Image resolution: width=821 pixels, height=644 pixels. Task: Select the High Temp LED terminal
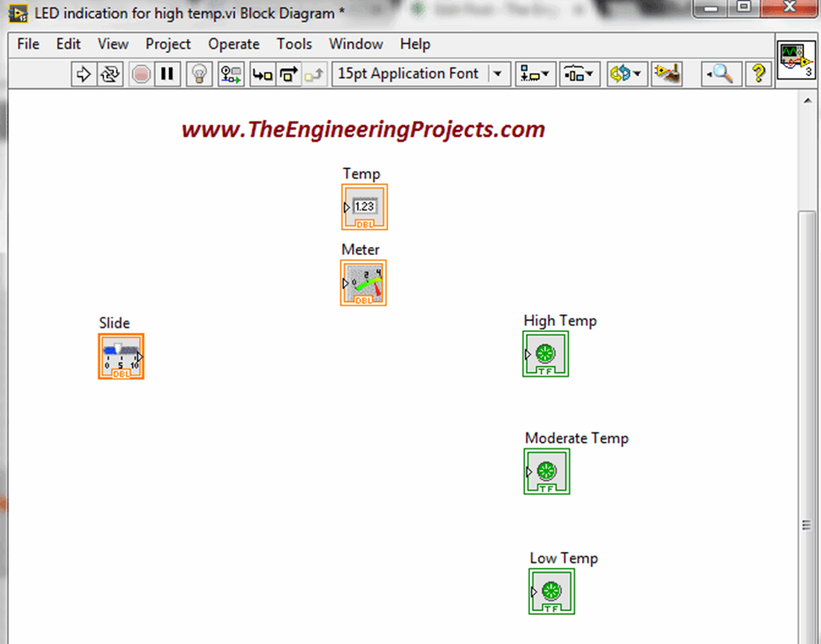[545, 354]
